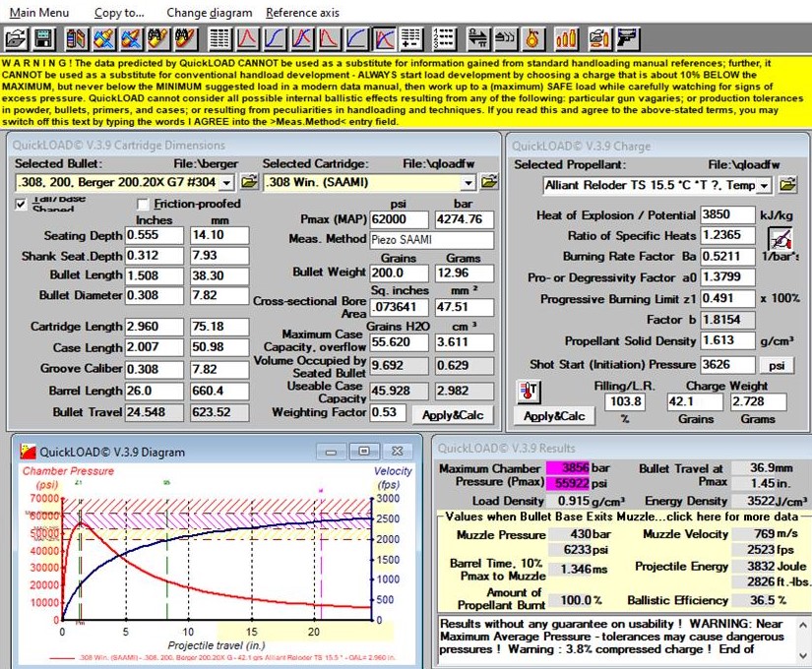Click the data table grid toolbar icon
Screen dimensions: 812x669
point(219,39)
